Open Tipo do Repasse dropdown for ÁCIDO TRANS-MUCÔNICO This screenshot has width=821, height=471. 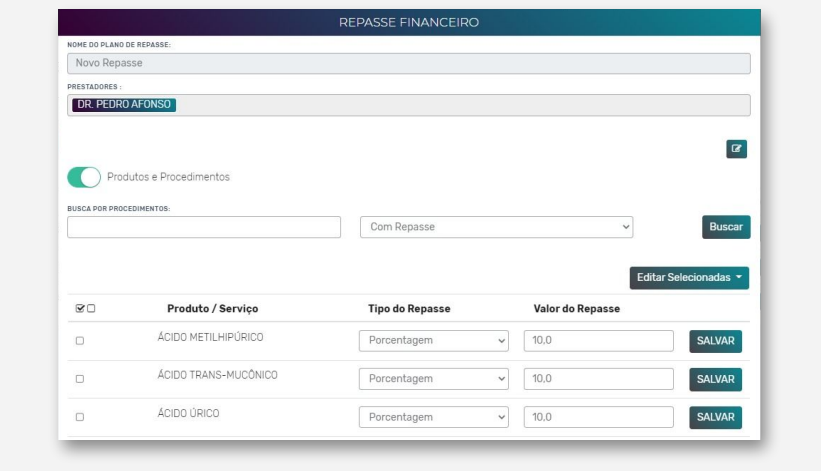[434, 379]
